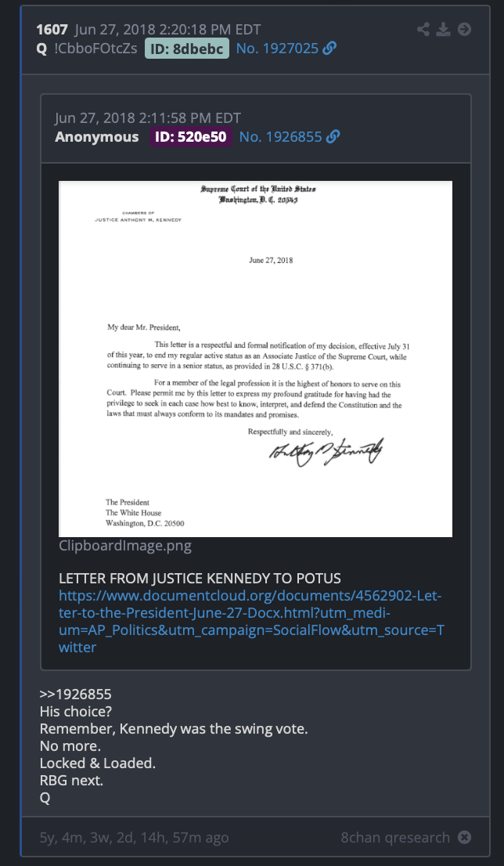Select the ID: 520e50 badge
The width and height of the screenshot is (504, 866).
pyautogui.click(x=190, y=137)
